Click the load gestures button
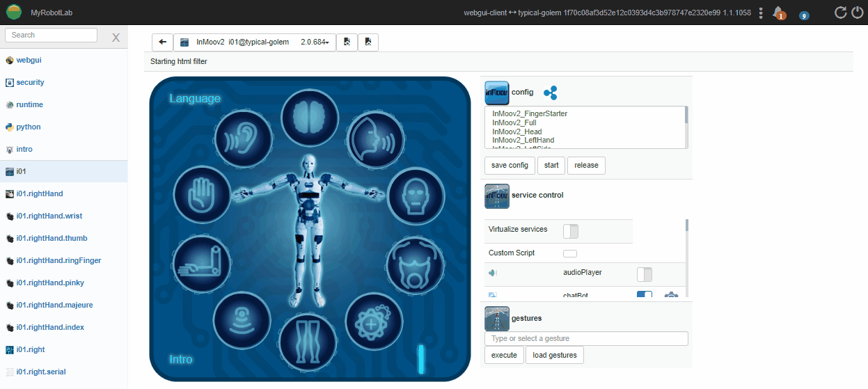Image resolution: width=868 pixels, height=389 pixels. tap(554, 355)
